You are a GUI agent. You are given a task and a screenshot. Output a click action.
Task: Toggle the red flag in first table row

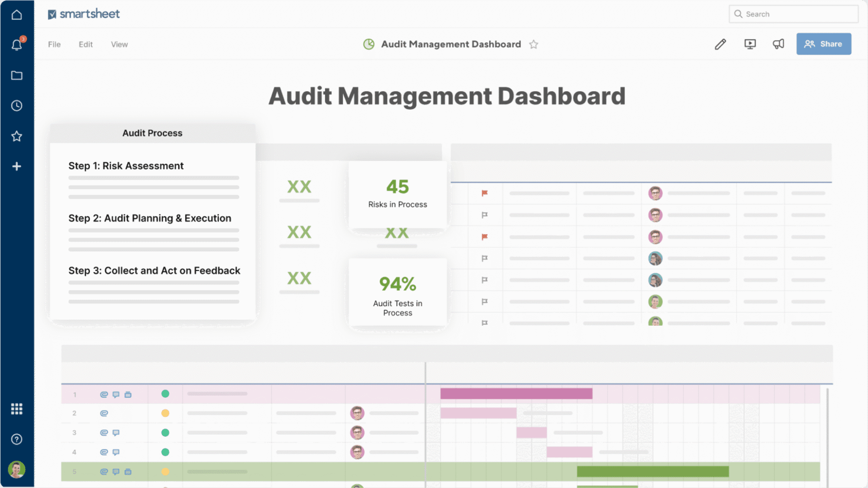(485, 193)
